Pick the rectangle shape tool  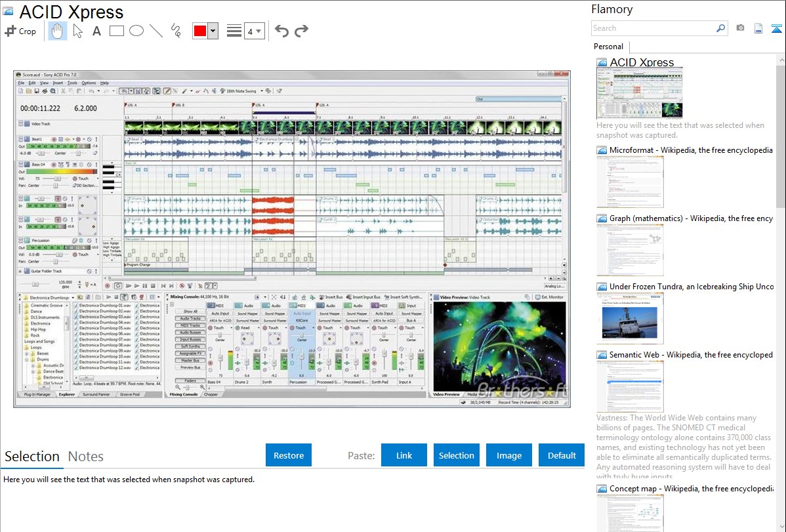[x=116, y=31]
